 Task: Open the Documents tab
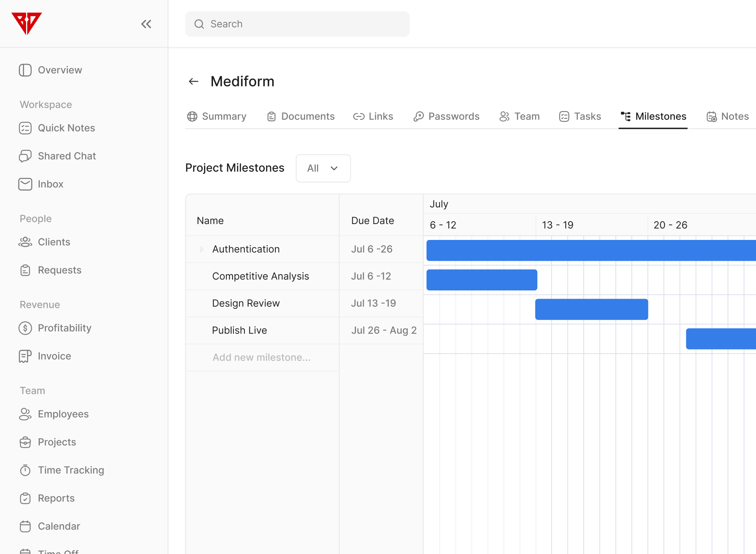[301, 117]
